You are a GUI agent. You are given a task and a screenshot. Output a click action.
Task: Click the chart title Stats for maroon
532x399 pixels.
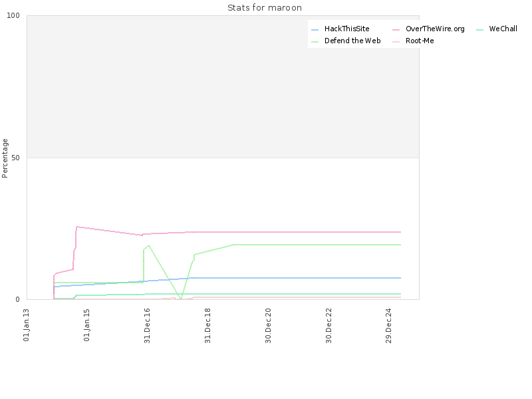click(265, 8)
